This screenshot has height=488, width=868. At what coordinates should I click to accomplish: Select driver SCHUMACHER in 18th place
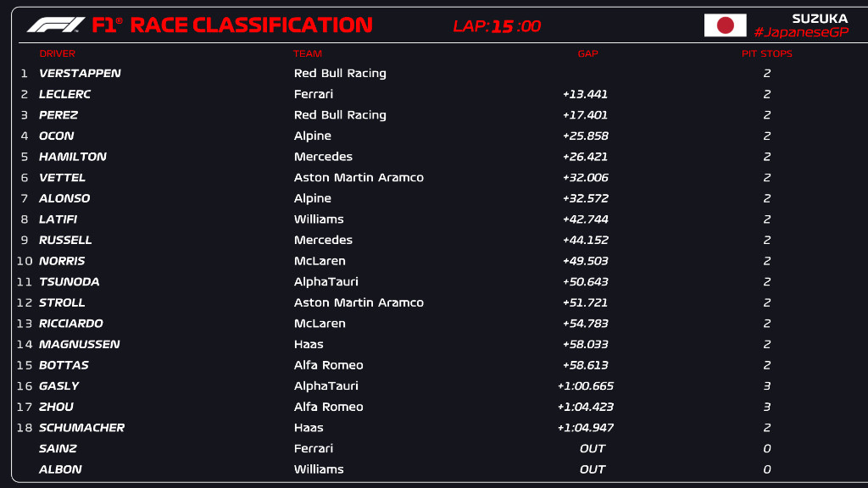tap(81, 428)
